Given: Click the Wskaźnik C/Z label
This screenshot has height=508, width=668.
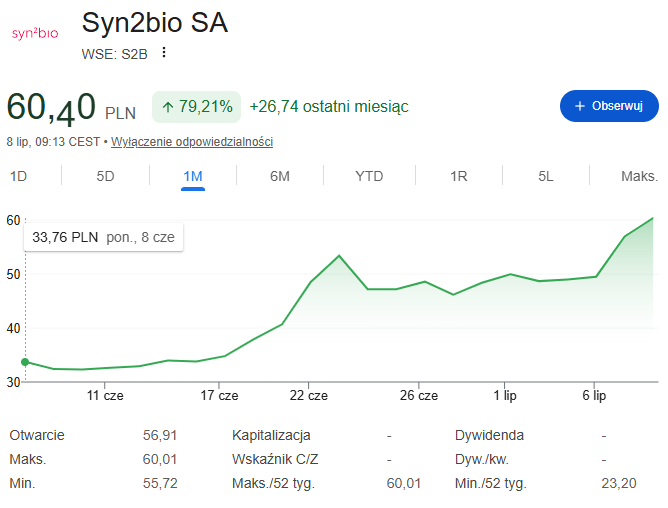Looking at the screenshot, I should pos(275,459).
